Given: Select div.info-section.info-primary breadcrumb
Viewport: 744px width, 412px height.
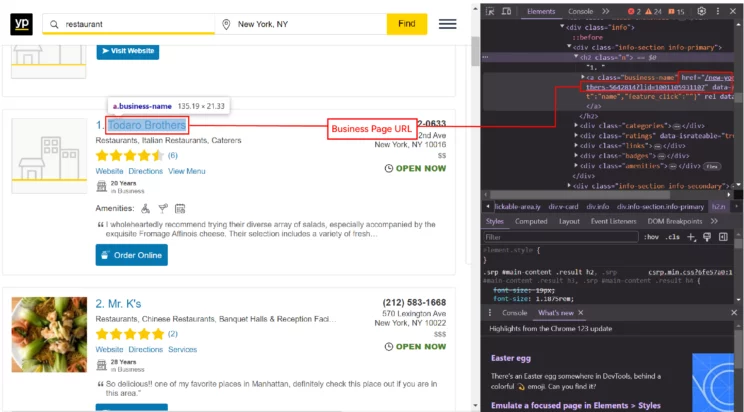Looking at the screenshot, I should pyautogui.click(x=660, y=206).
